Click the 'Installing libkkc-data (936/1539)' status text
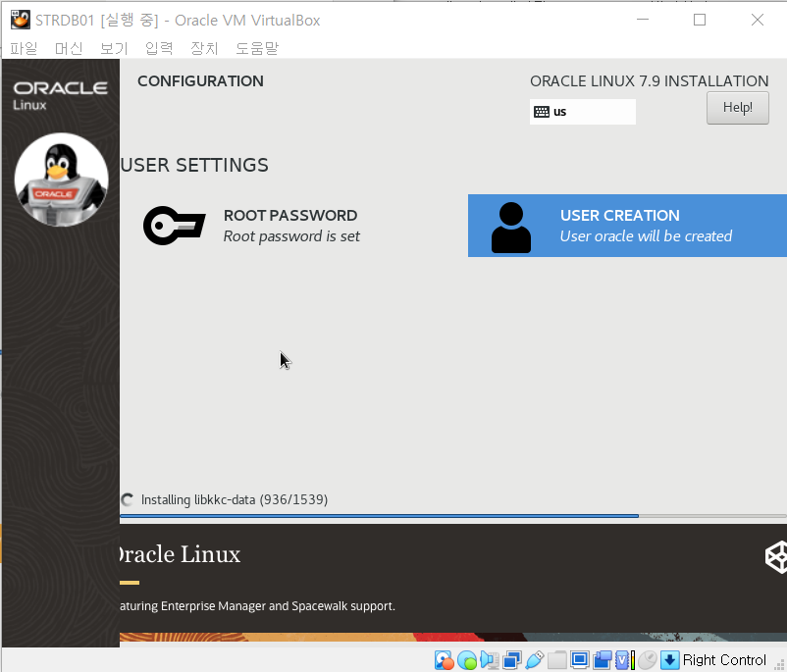The image size is (787, 672). 235,500
